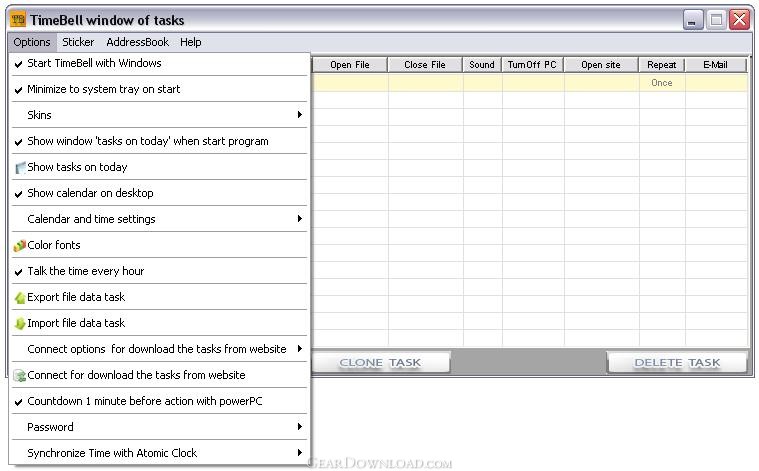Disable Talk the time every hour
Viewport: 759px width, 471px height.
[x=159, y=271]
